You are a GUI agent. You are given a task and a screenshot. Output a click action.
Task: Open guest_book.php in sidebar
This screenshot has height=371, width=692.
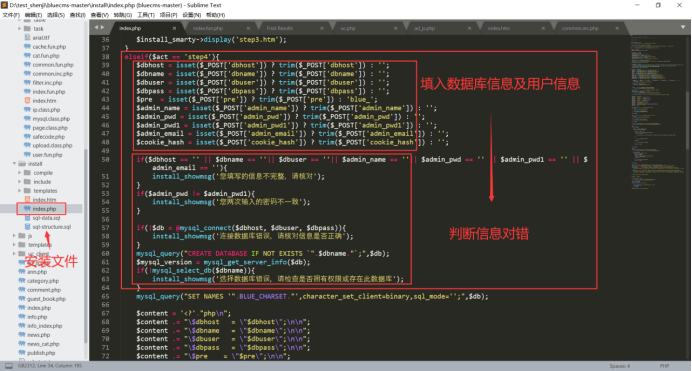(46, 299)
